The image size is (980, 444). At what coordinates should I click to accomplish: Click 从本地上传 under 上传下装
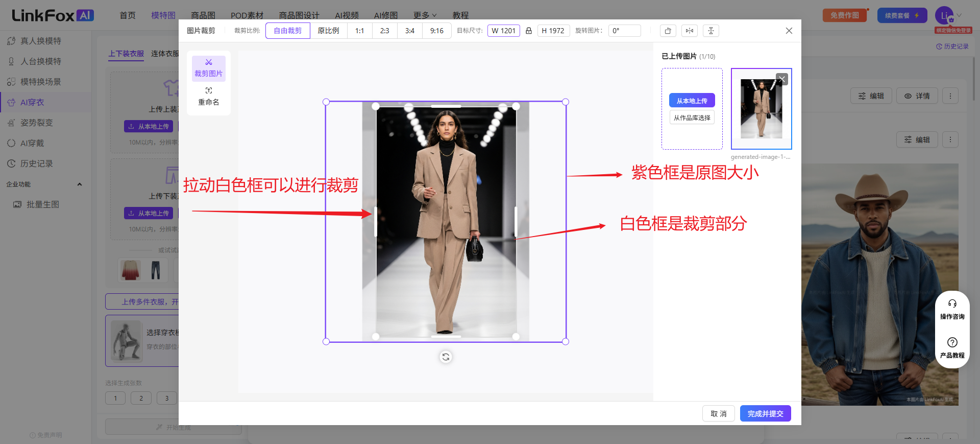click(149, 213)
